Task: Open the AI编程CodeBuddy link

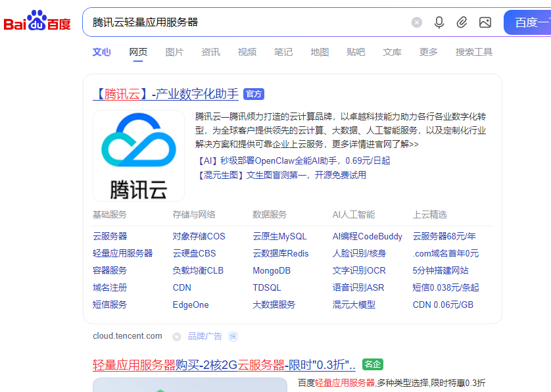Action: pyautogui.click(x=367, y=236)
